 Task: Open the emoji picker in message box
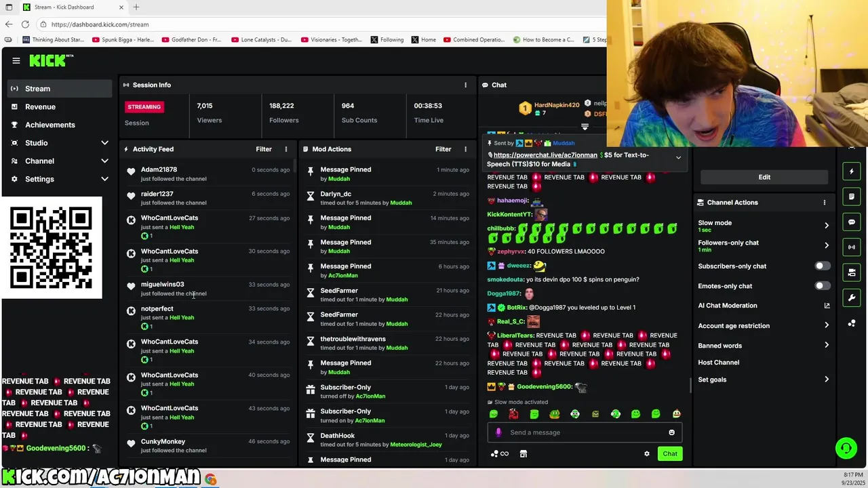(671, 432)
